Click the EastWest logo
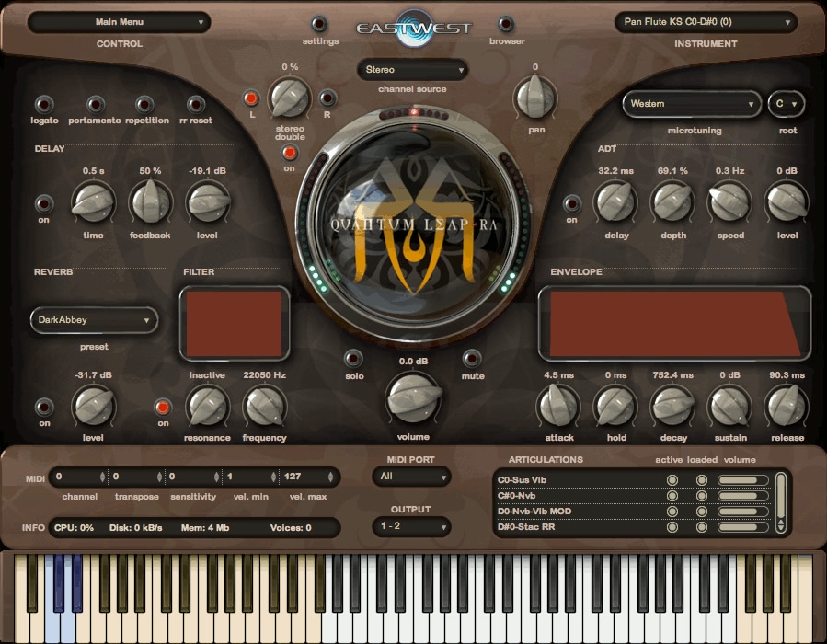The height and width of the screenshot is (644, 827). 414,28
